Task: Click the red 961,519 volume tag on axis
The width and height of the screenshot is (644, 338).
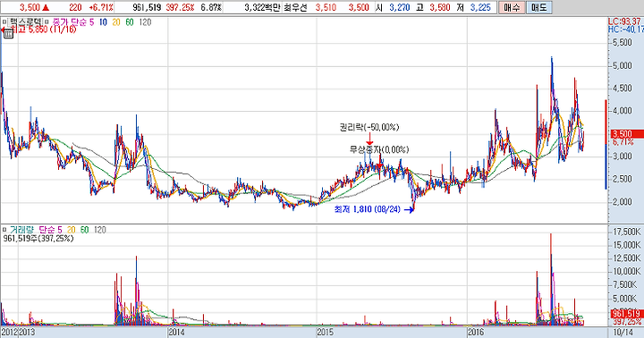Action: (x=627, y=313)
